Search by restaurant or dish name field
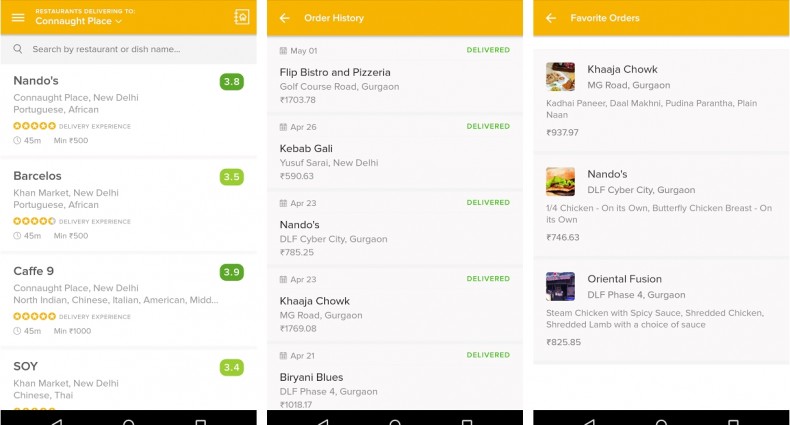Image resolution: width=790 pixels, height=425 pixels. coord(128,49)
